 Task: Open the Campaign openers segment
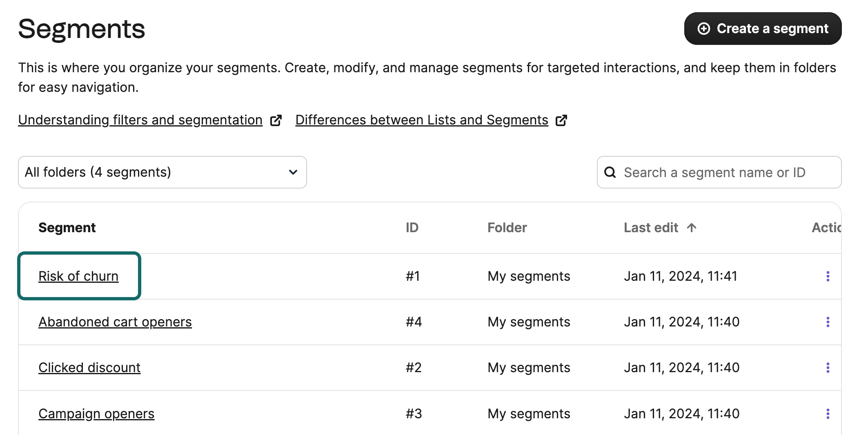96,414
